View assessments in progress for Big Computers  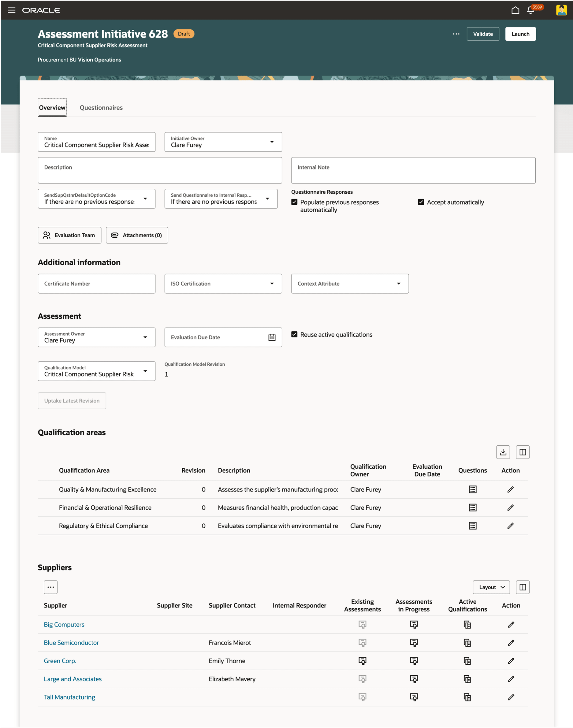pos(414,624)
